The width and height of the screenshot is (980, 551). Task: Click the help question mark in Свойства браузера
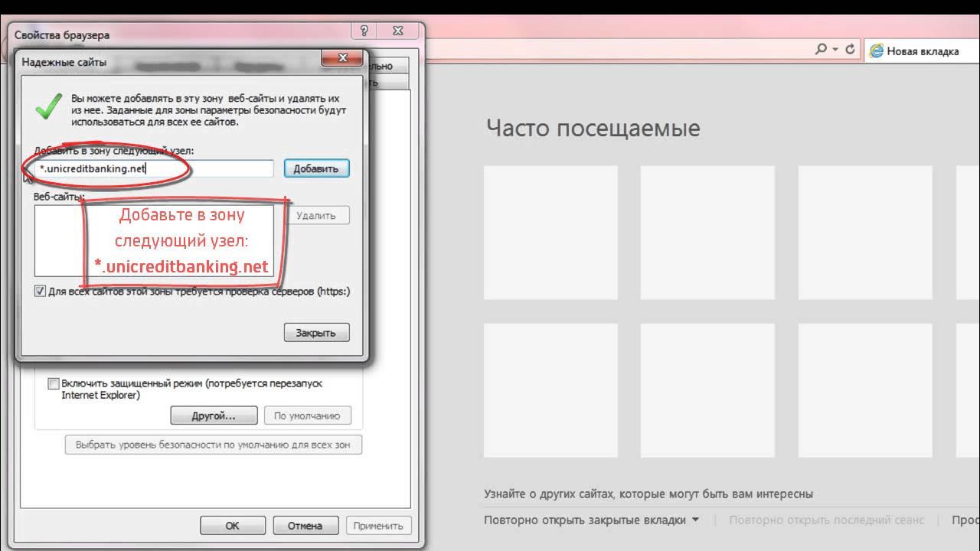pos(364,31)
